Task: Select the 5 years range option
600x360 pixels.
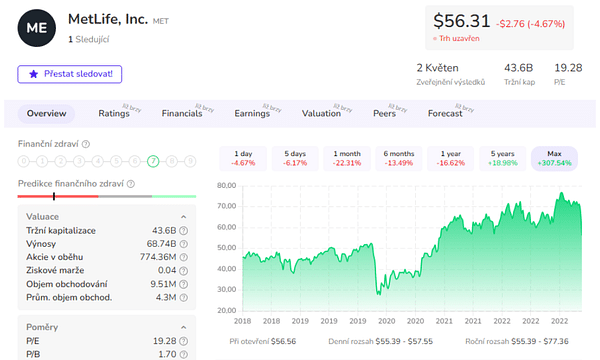Action: pos(502,158)
